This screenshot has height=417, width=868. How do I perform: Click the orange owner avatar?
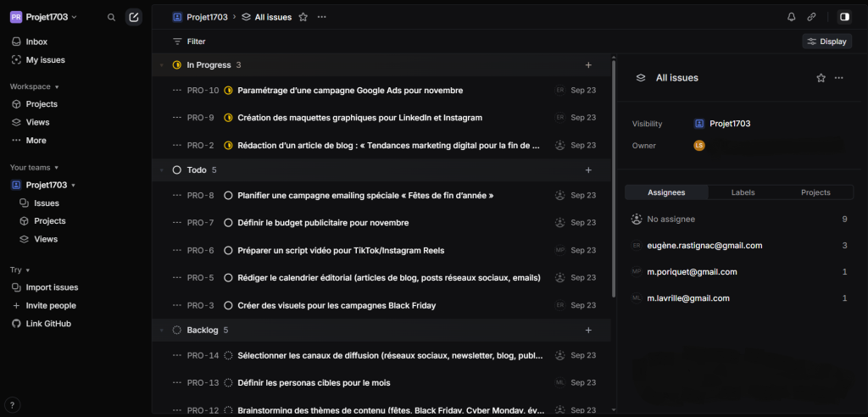click(699, 146)
